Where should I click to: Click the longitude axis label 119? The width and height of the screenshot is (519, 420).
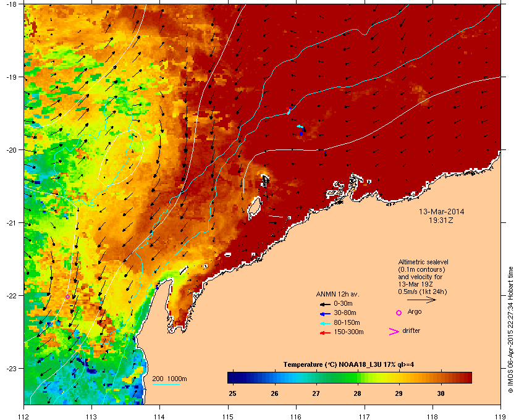coord(500,416)
